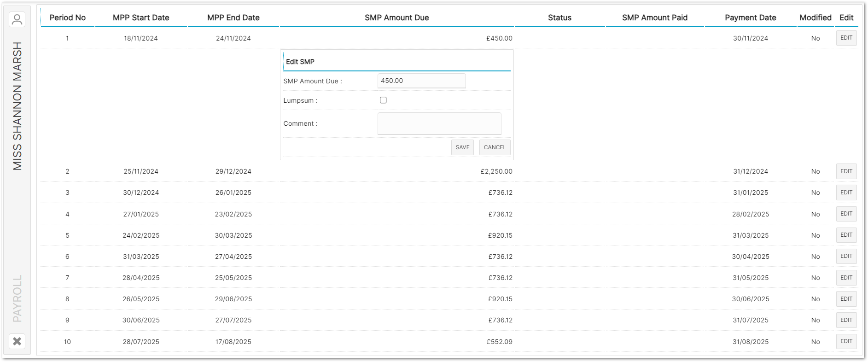Sort by Period No column header

[x=68, y=18]
